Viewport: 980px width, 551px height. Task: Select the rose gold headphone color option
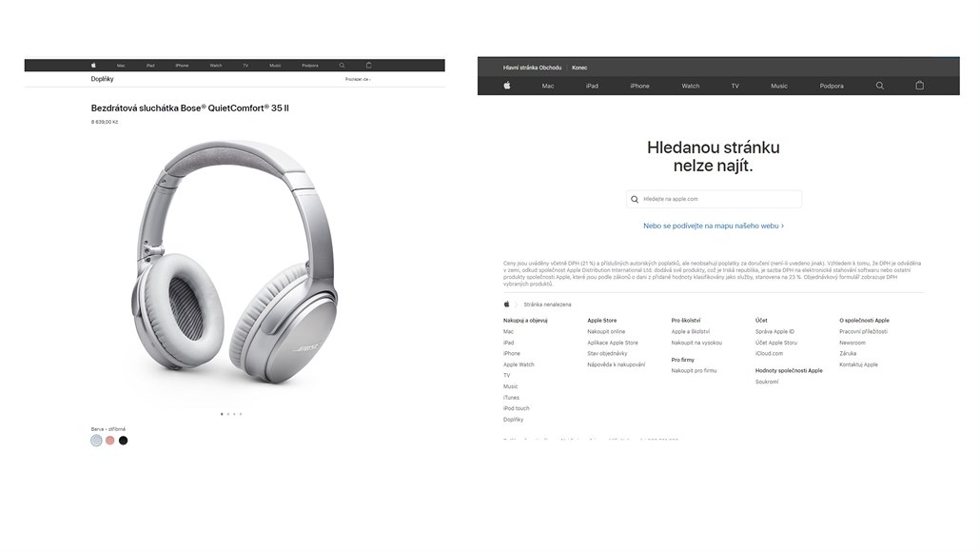(110, 441)
